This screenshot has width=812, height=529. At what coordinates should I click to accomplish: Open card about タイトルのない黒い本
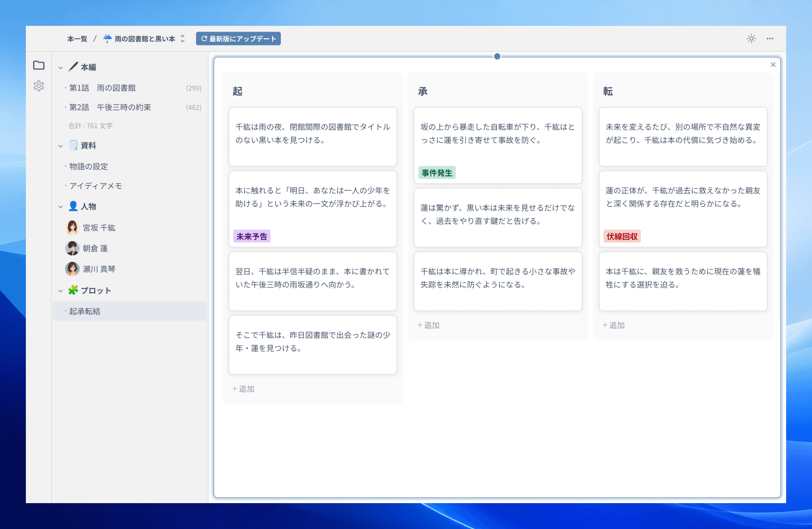click(313, 137)
